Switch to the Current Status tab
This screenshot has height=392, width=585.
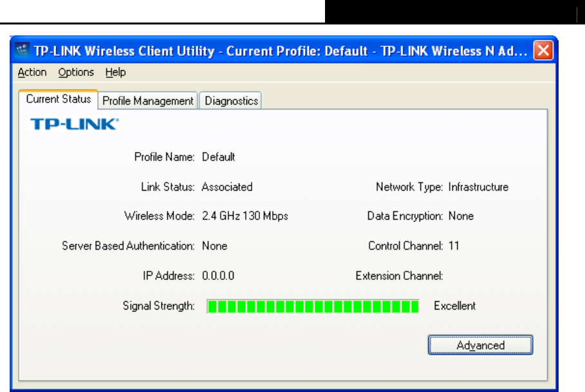pyautogui.click(x=58, y=99)
